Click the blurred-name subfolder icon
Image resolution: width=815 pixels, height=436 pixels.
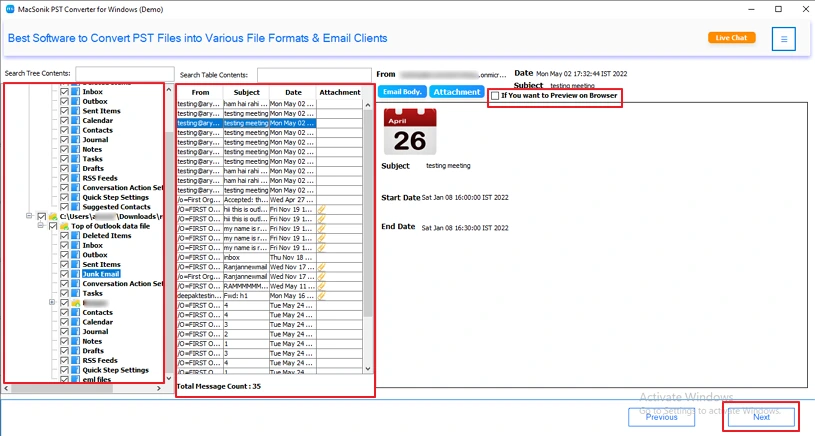pyautogui.click(x=75, y=302)
